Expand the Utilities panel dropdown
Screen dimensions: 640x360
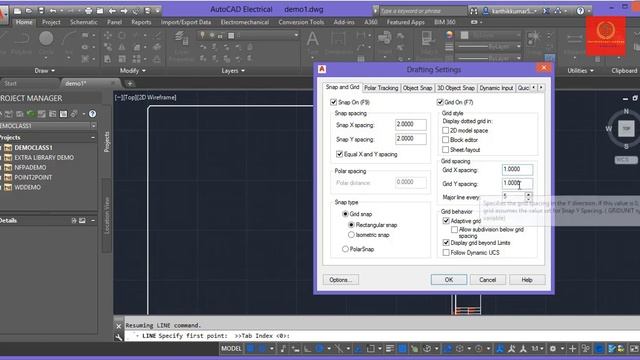tap(580, 71)
